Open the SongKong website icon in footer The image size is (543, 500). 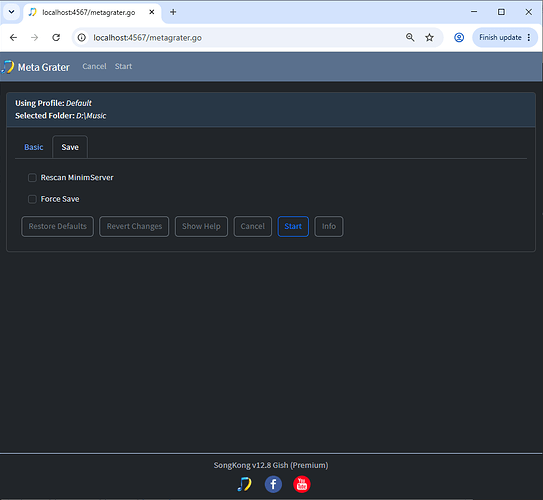pos(244,484)
